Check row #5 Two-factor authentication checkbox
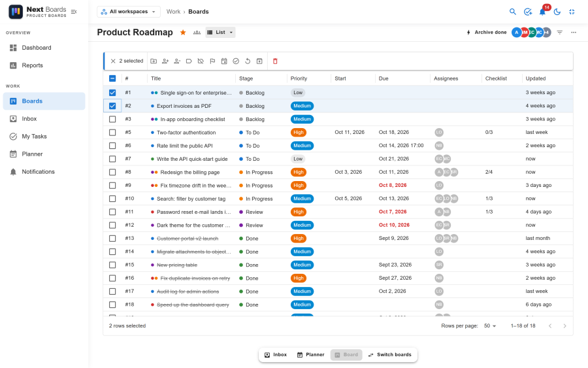Viewport: 588px width, 368px height. 112,133
